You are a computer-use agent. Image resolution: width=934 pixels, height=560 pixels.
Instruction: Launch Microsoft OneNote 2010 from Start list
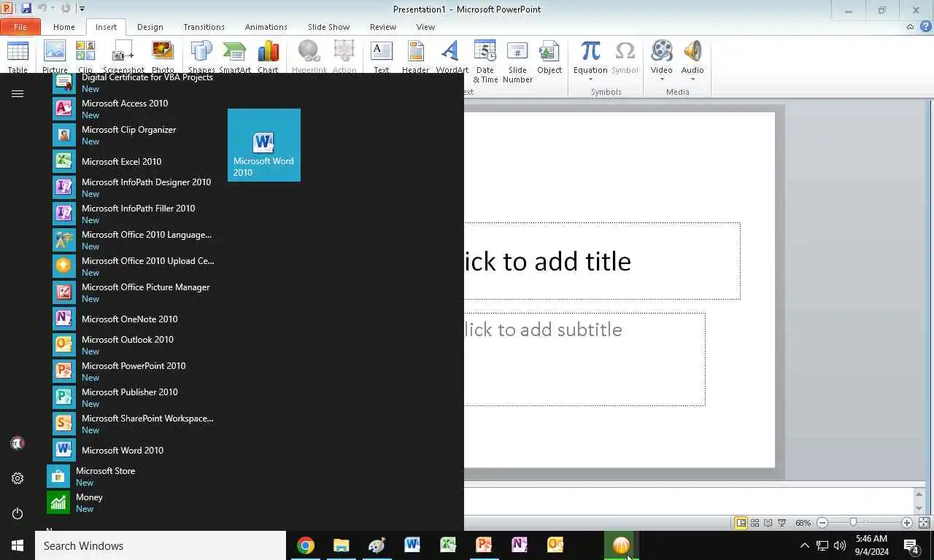click(134, 319)
